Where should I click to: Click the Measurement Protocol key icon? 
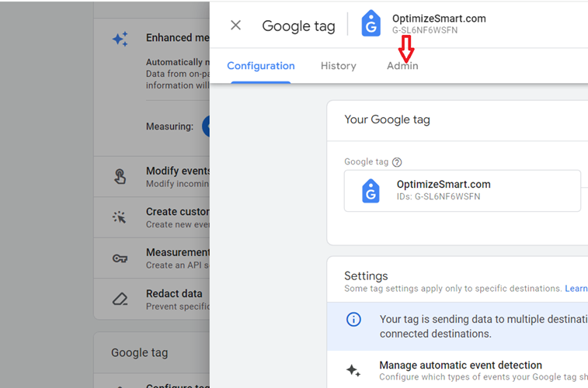coord(120,258)
